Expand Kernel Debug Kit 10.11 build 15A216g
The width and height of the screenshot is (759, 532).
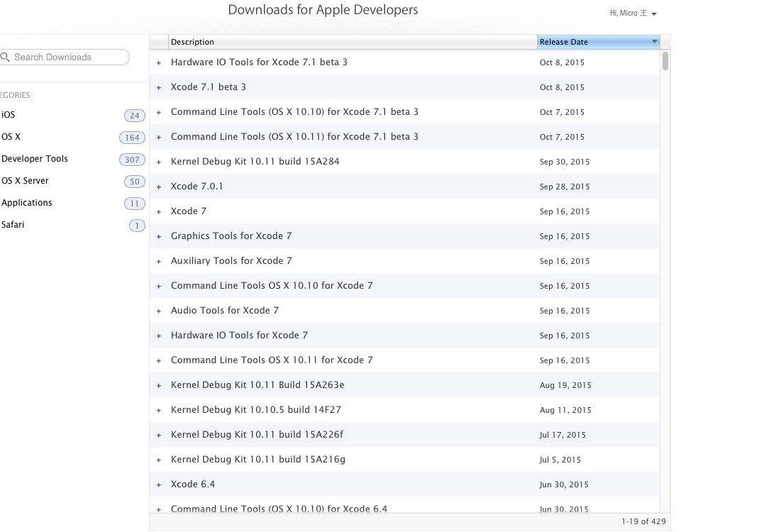coord(159,460)
